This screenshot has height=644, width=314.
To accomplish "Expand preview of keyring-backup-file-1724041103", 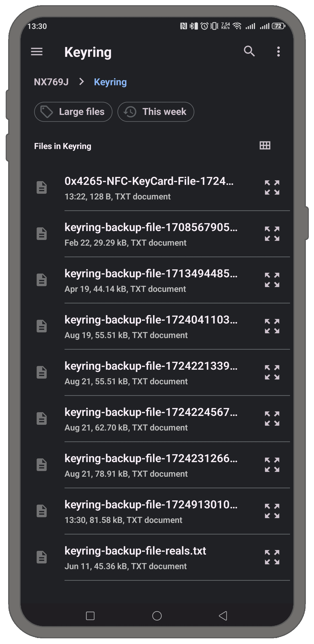I will pyautogui.click(x=272, y=326).
